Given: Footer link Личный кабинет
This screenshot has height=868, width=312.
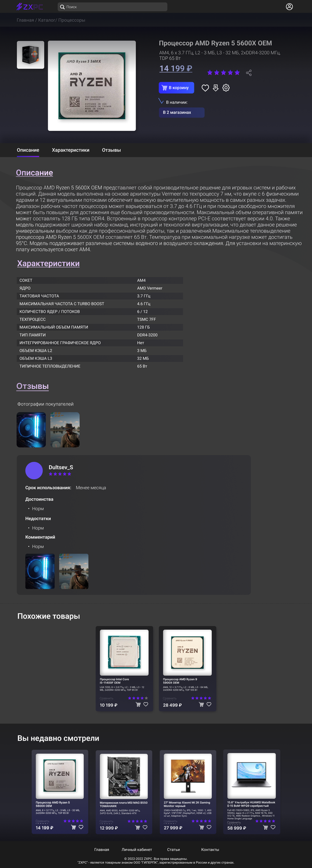Looking at the screenshot, I should coord(137,849).
